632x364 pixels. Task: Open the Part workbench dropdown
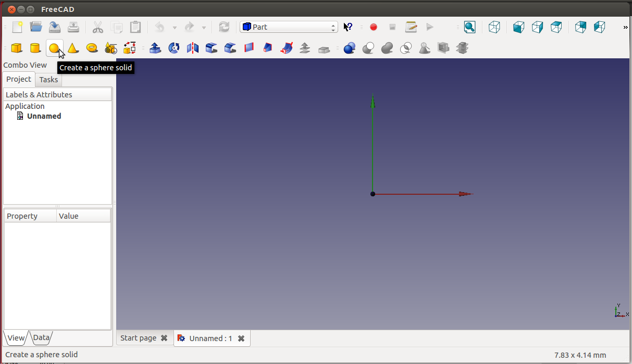(289, 27)
